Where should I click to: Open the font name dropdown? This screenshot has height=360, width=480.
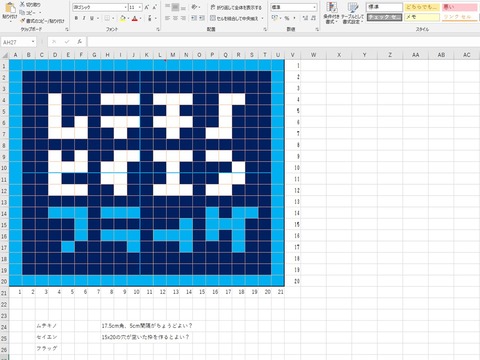(x=126, y=7)
